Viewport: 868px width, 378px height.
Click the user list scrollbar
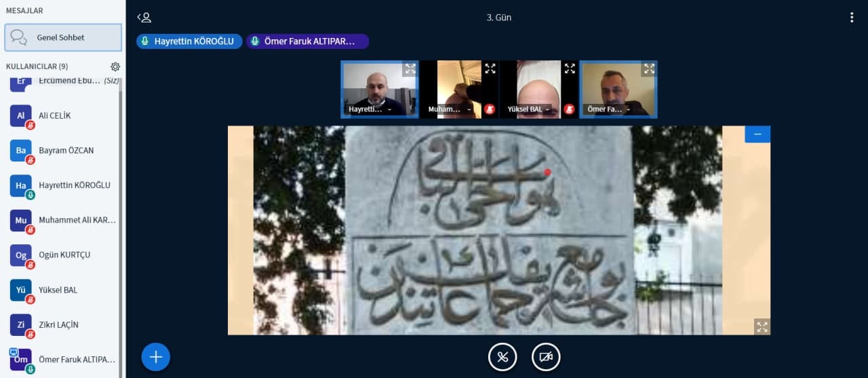coord(121,224)
